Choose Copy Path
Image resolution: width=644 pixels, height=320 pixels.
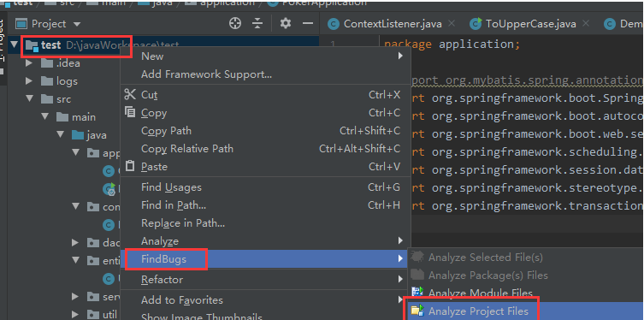265,131
